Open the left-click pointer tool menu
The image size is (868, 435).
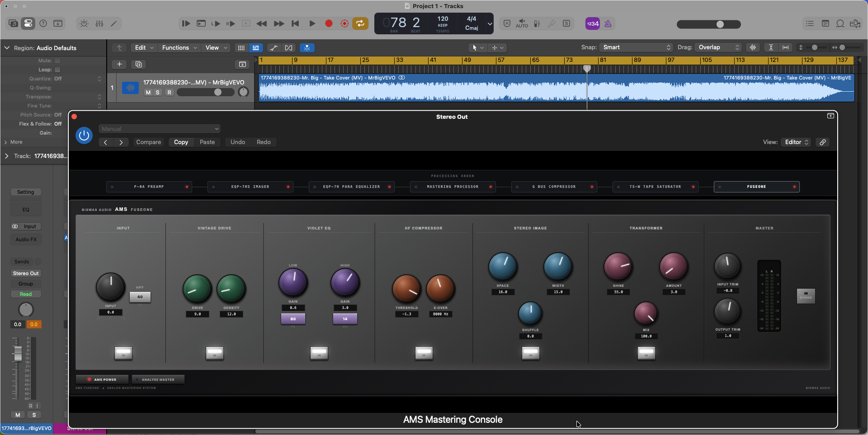(x=477, y=47)
